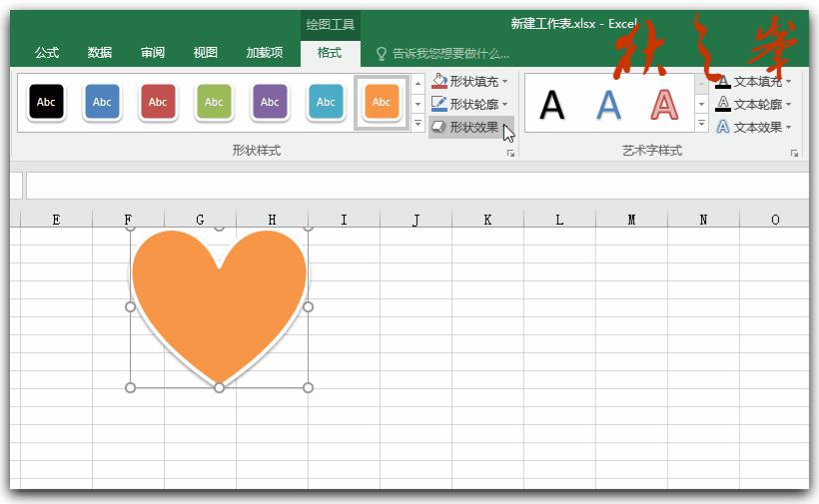The height and width of the screenshot is (504, 819).
Task: Select column N header
Action: point(703,220)
